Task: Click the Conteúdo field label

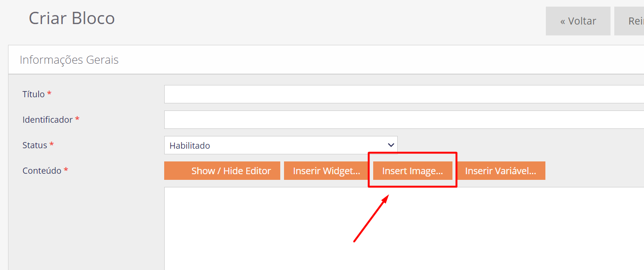Action: 42,170
